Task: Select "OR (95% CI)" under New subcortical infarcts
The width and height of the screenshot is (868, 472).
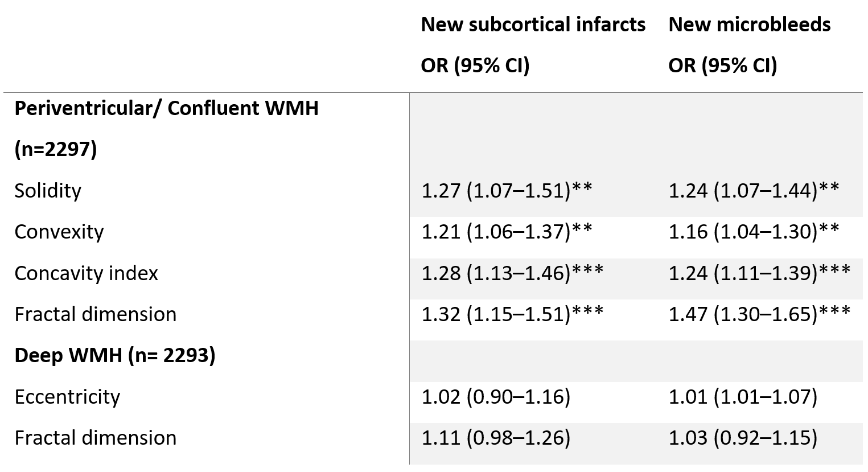Action: (x=475, y=65)
